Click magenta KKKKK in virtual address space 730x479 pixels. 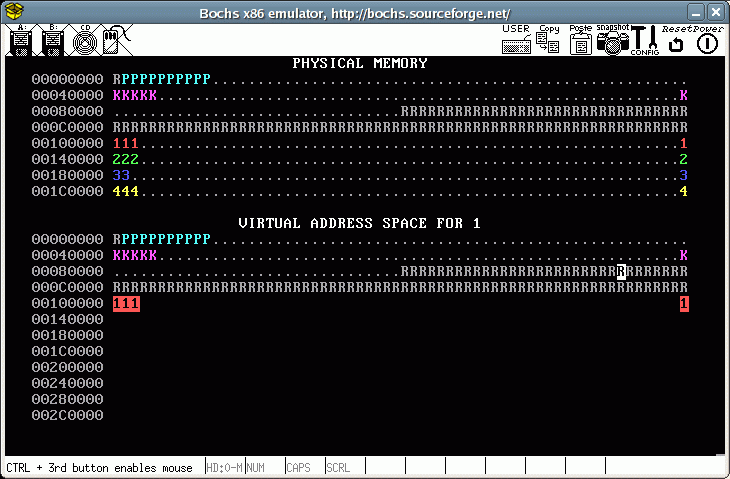coord(135,256)
